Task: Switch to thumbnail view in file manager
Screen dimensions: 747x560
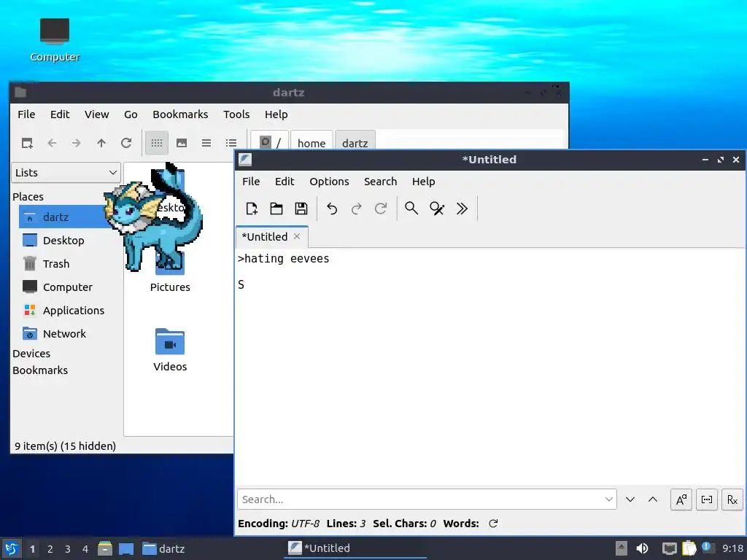Action: 182,143
